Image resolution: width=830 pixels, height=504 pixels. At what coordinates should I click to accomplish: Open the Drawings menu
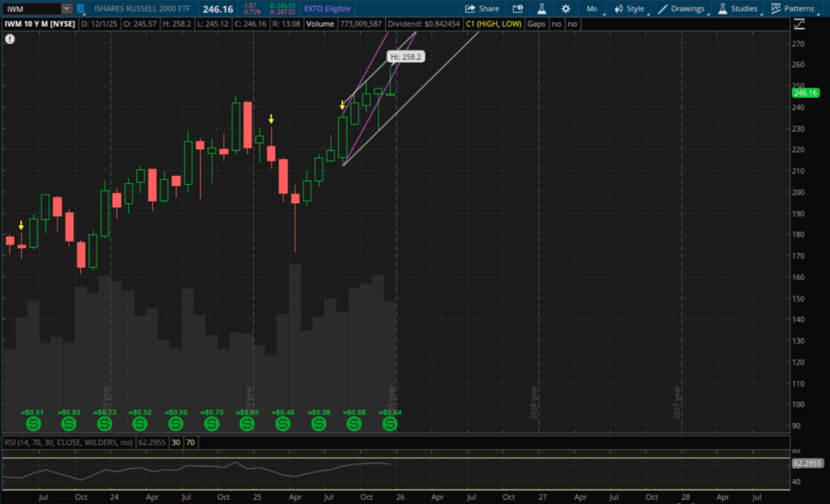click(x=682, y=8)
